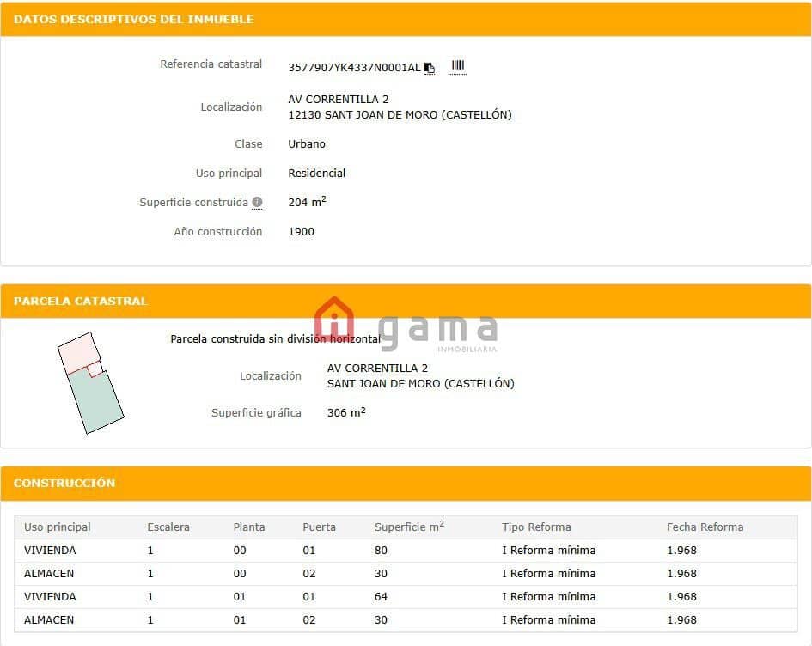
Task: Click the AV CORRENTILLA 2 address in Parcela Catastral
Action: tap(377, 369)
